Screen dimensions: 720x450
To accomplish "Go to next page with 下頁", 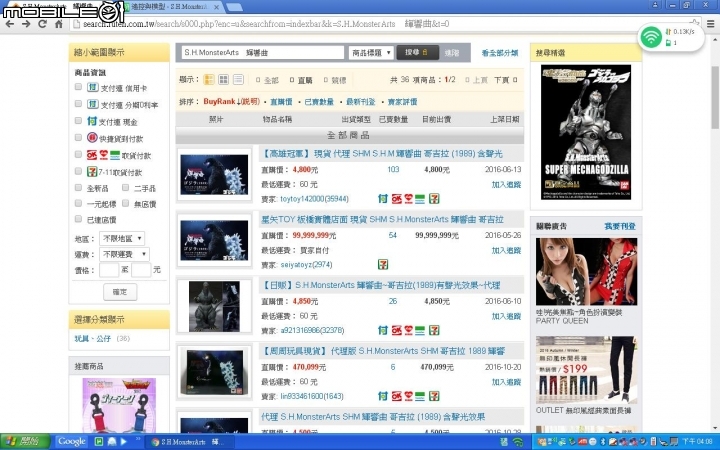I will pos(505,80).
